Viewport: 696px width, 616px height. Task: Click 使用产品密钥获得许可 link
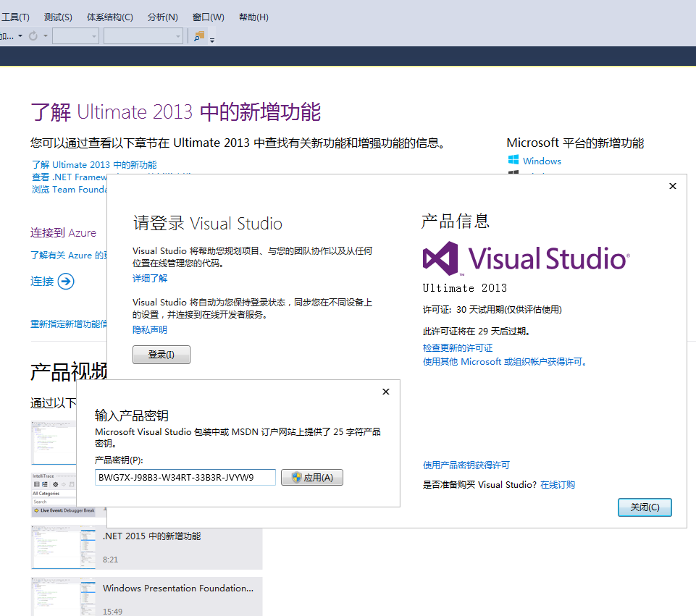466,465
